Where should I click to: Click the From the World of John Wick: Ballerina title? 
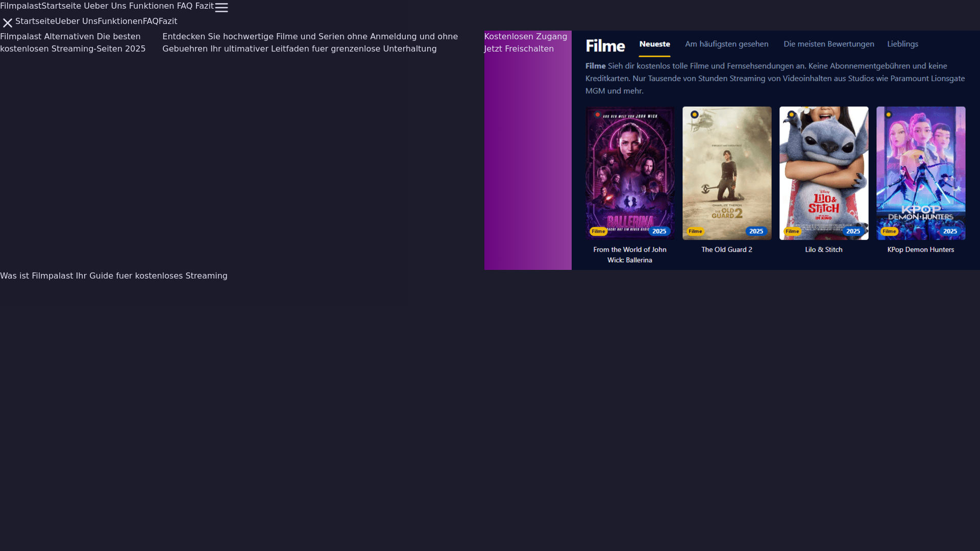[x=630, y=255]
